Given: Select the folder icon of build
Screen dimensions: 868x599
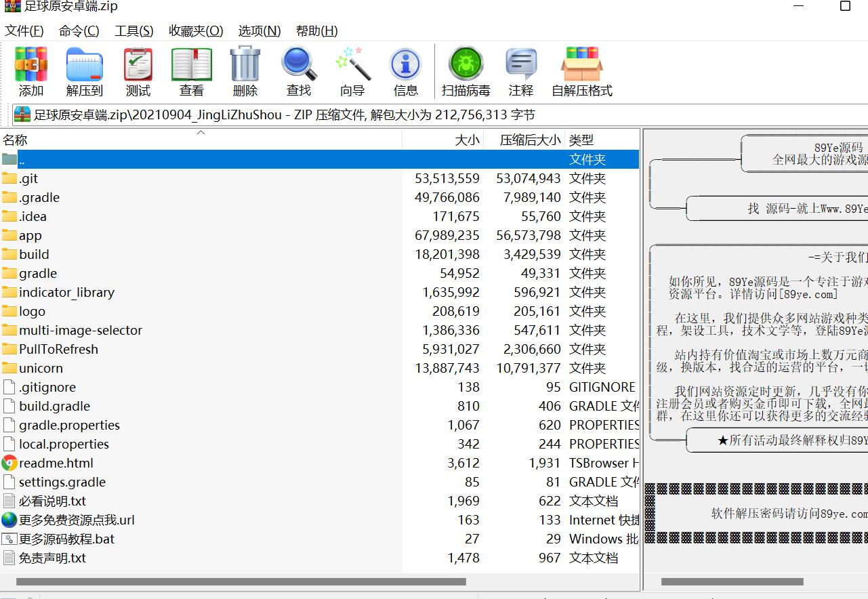Looking at the screenshot, I should (x=9, y=254).
